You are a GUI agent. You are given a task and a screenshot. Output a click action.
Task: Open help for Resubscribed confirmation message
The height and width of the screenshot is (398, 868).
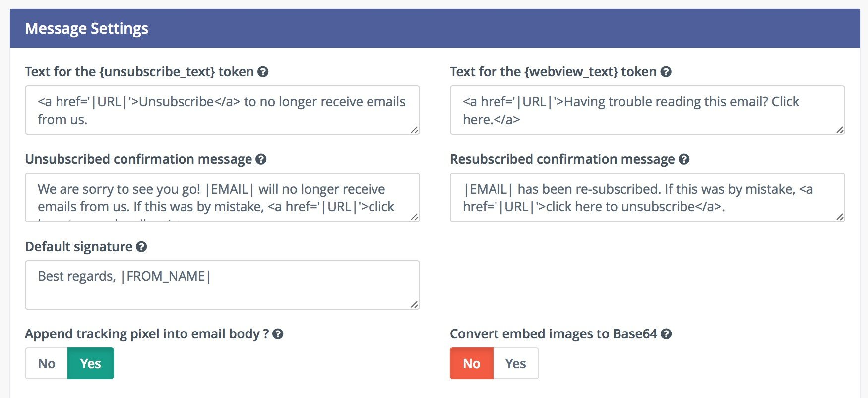pyautogui.click(x=684, y=159)
